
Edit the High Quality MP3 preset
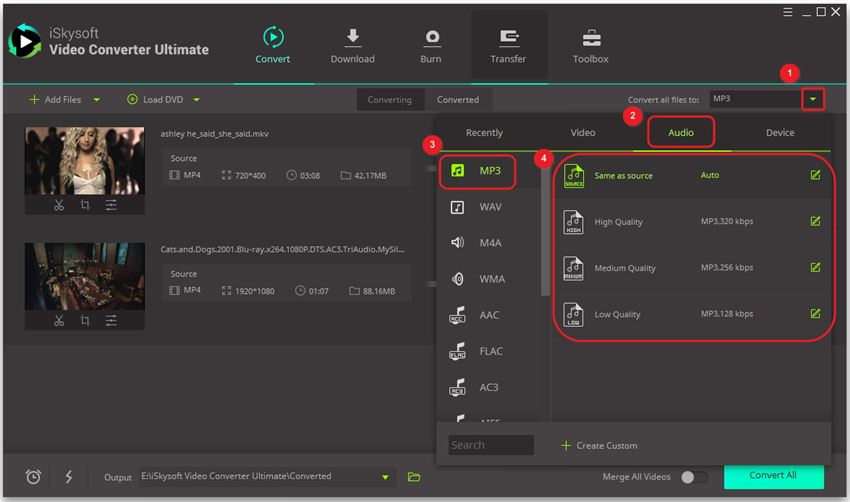815,221
